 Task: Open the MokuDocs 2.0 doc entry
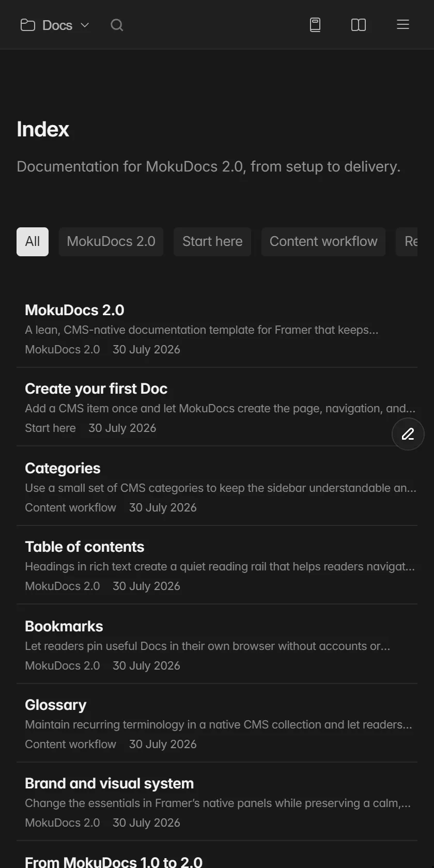point(217,329)
